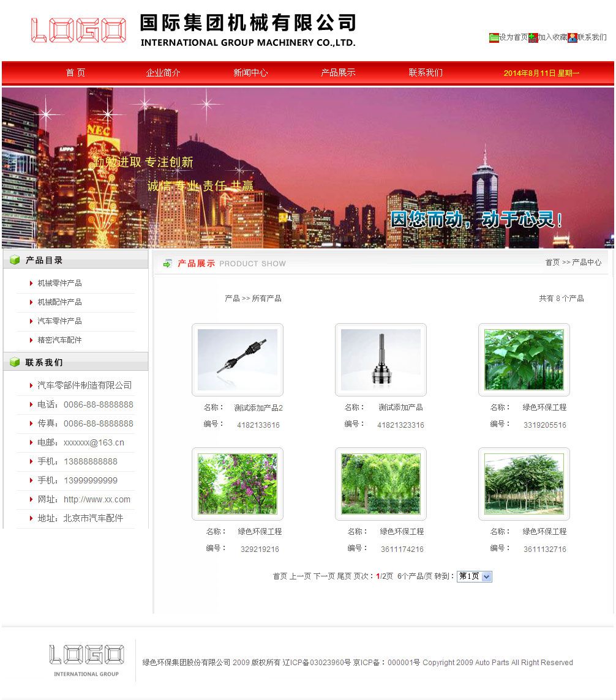Click the green 设为首页 homepage icon

494,37
